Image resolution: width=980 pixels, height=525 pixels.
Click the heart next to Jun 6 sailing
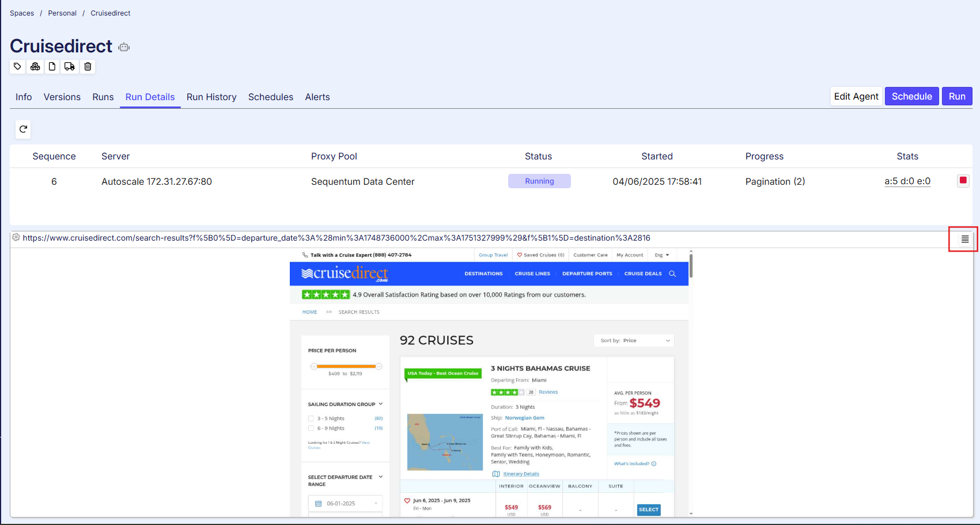point(407,501)
